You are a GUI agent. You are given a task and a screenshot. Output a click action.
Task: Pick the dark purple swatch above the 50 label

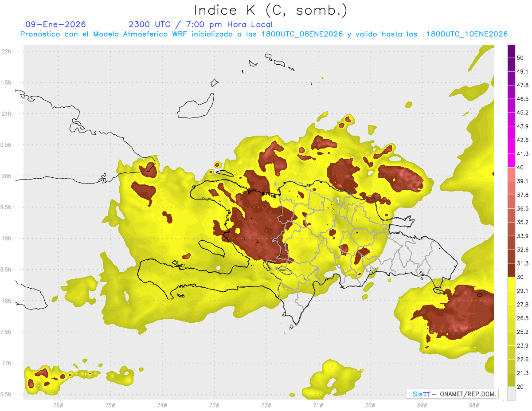[x=511, y=51]
